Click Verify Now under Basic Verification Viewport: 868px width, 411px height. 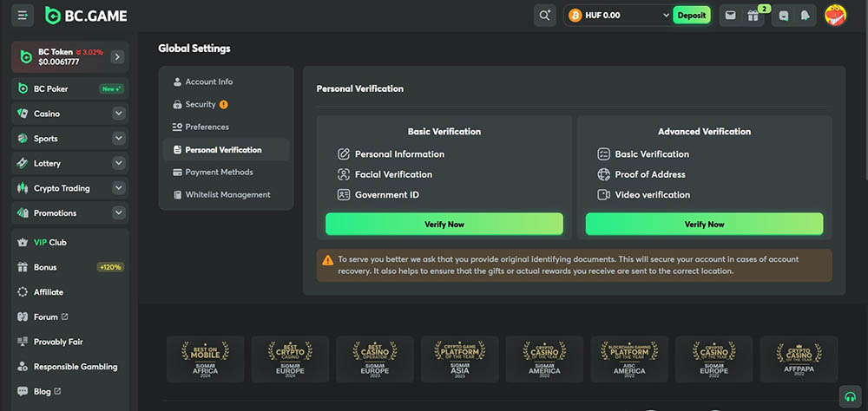[444, 224]
